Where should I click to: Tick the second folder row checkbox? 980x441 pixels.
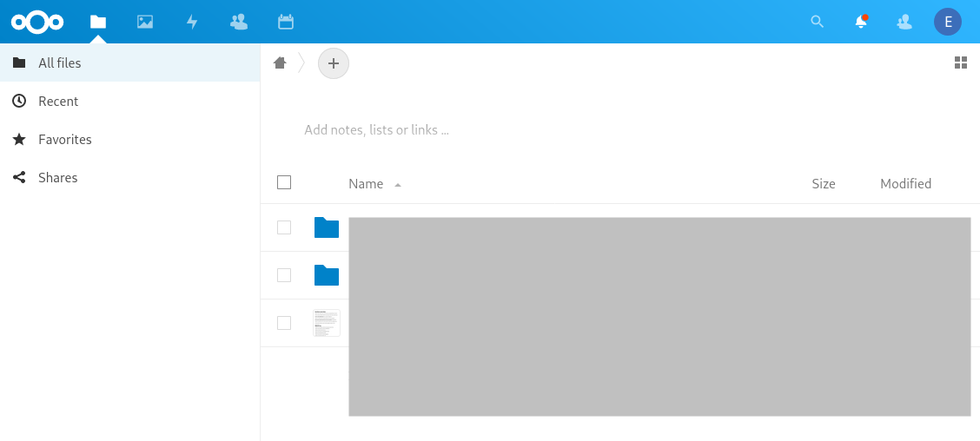click(284, 275)
